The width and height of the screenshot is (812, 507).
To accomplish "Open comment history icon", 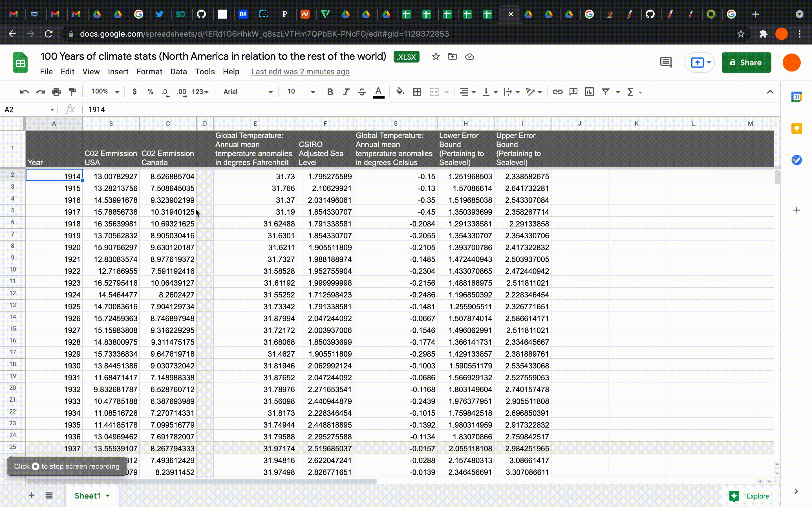I will pyautogui.click(x=666, y=62).
